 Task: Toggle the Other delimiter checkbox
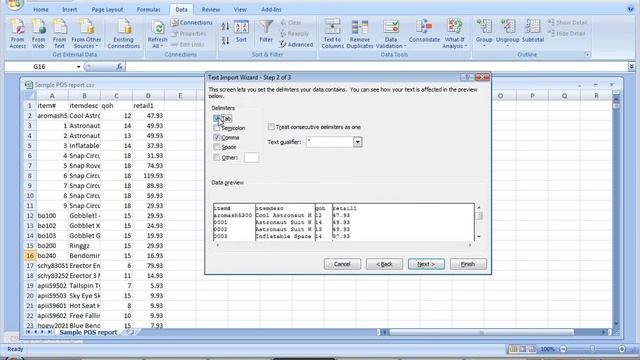217,158
